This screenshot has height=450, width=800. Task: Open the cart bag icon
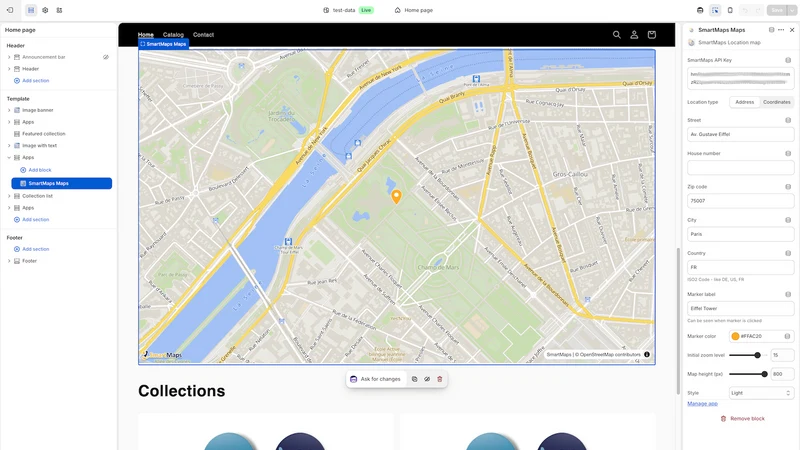coord(652,35)
